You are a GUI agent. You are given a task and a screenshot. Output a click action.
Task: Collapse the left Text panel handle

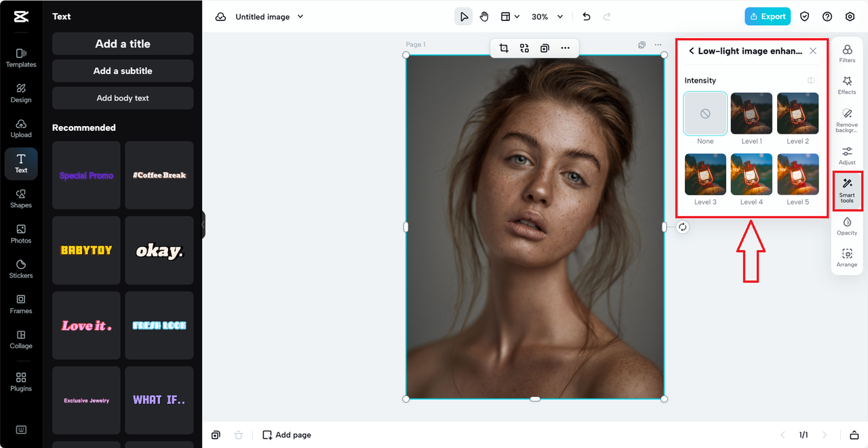tap(203, 224)
